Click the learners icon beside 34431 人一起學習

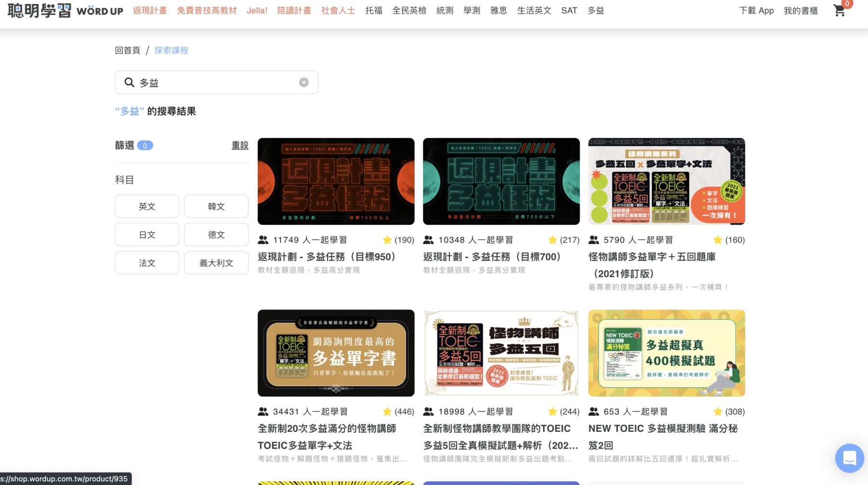pyautogui.click(x=263, y=411)
